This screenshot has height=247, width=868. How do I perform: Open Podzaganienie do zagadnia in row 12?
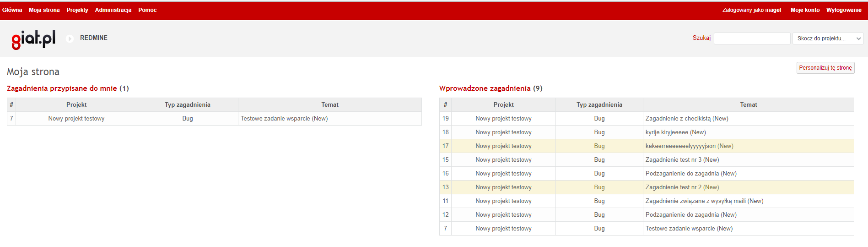coord(682,215)
